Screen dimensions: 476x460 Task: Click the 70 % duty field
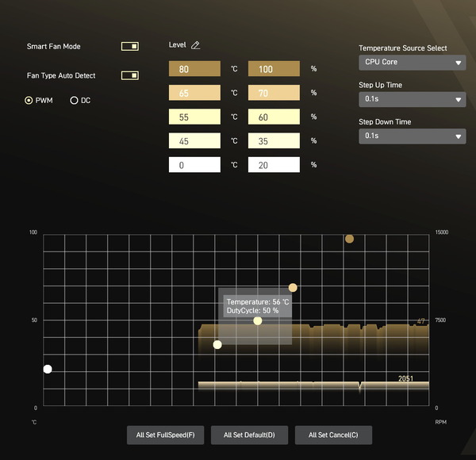click(274, 93)
